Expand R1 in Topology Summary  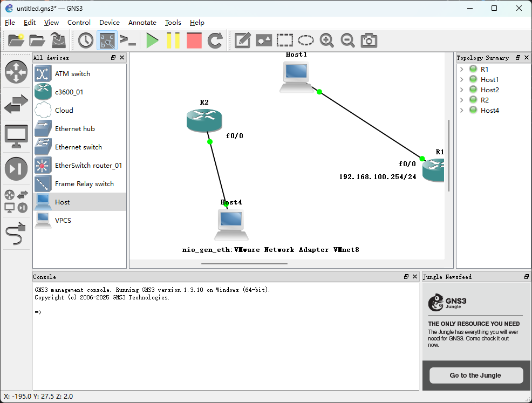(x=461, y=69)
